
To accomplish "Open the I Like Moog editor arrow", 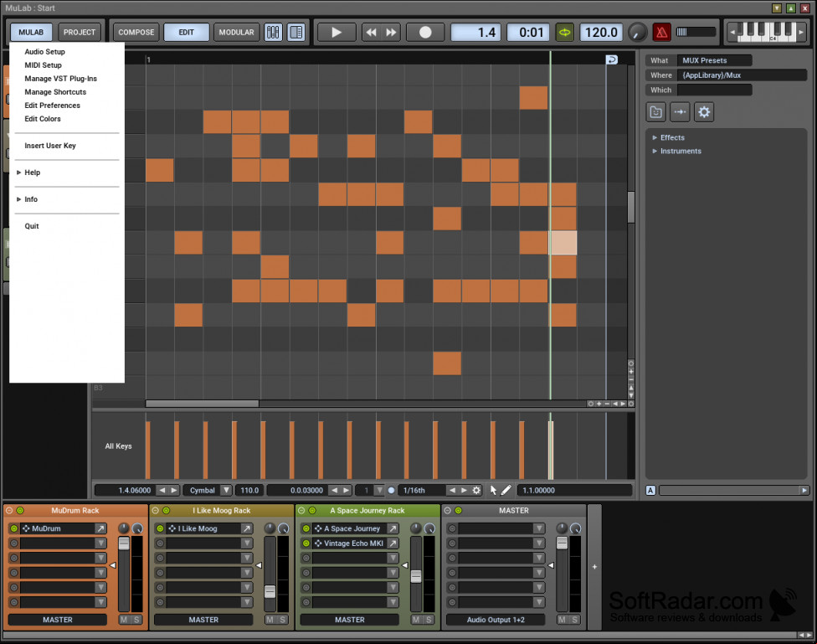I will tap(247, 528).
